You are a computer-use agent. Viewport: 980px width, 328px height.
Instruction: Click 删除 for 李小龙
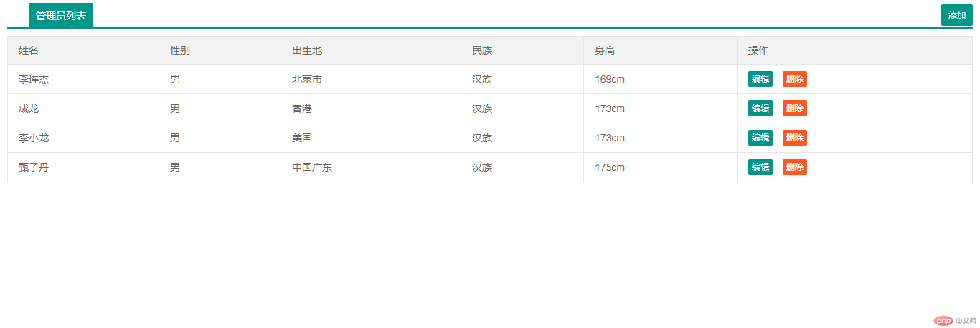(x=795, y=138)
